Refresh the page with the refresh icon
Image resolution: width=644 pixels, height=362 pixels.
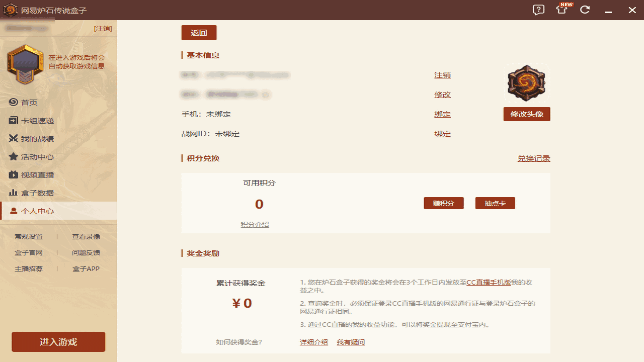click(x=585, y=10)
